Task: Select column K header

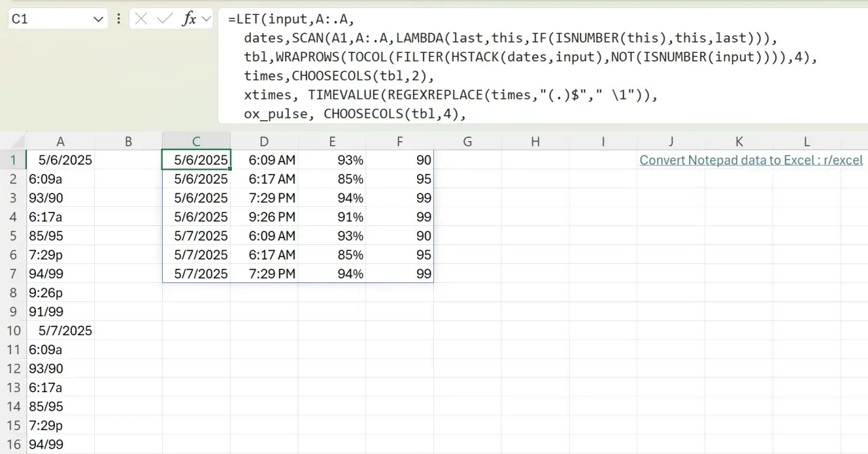Action: [738, 142]
